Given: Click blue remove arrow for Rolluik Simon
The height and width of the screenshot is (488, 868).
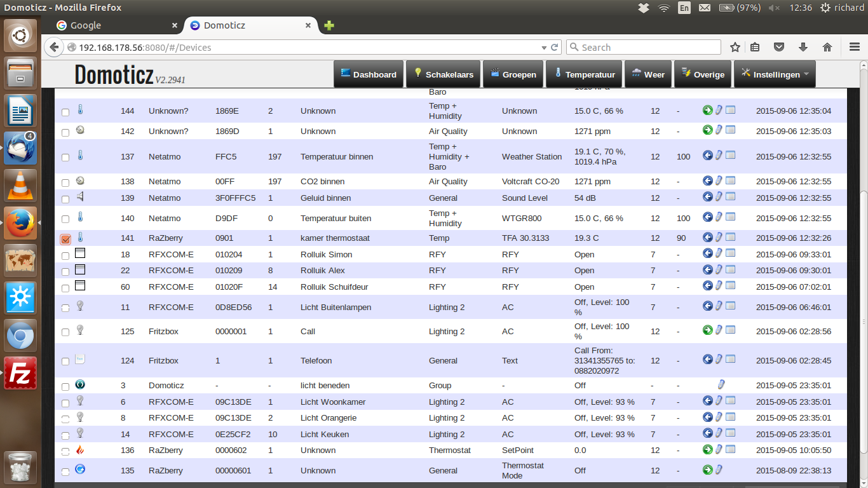Looking at the screenshot, I should (x=708, y=253).
